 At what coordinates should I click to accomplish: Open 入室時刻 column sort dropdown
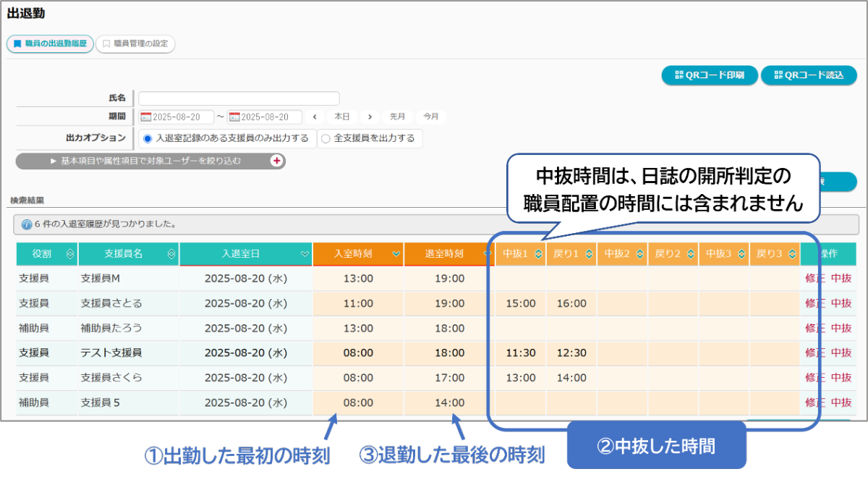coord(396,254)
